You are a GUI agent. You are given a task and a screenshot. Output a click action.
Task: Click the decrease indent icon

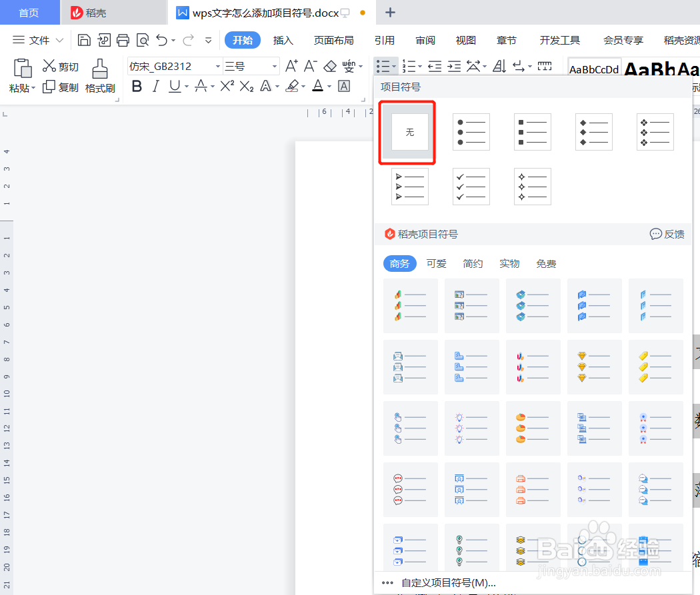tap(435, 65)
